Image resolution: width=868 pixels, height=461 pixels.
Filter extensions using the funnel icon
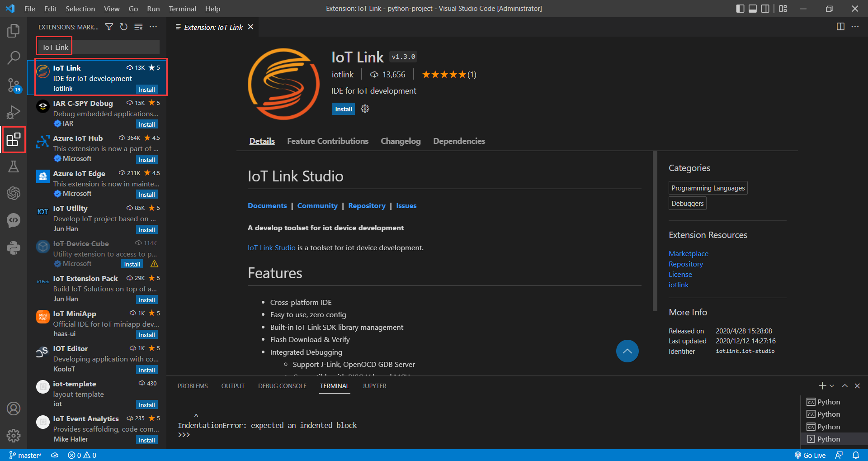pyautogui.click(x=109, y=27)
